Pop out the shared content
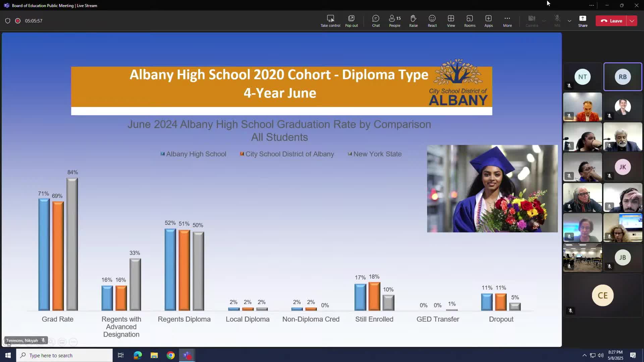 point(351,21)
